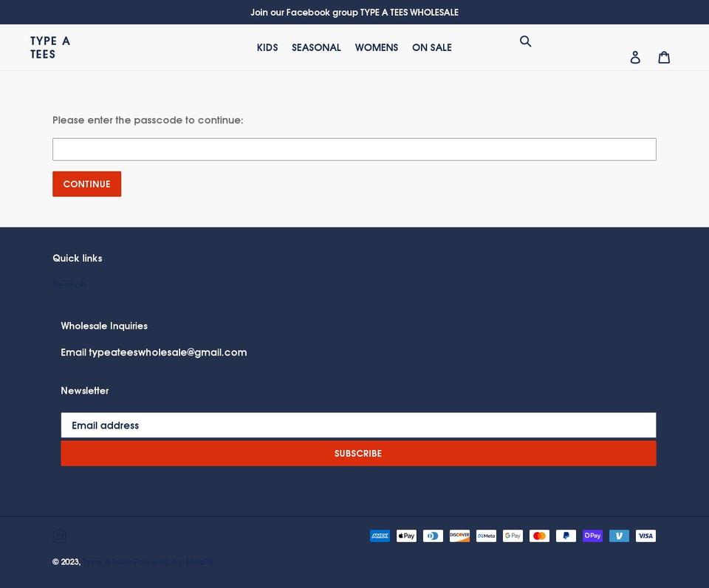
Task: Click the Quick links heading
Action: 78,259
